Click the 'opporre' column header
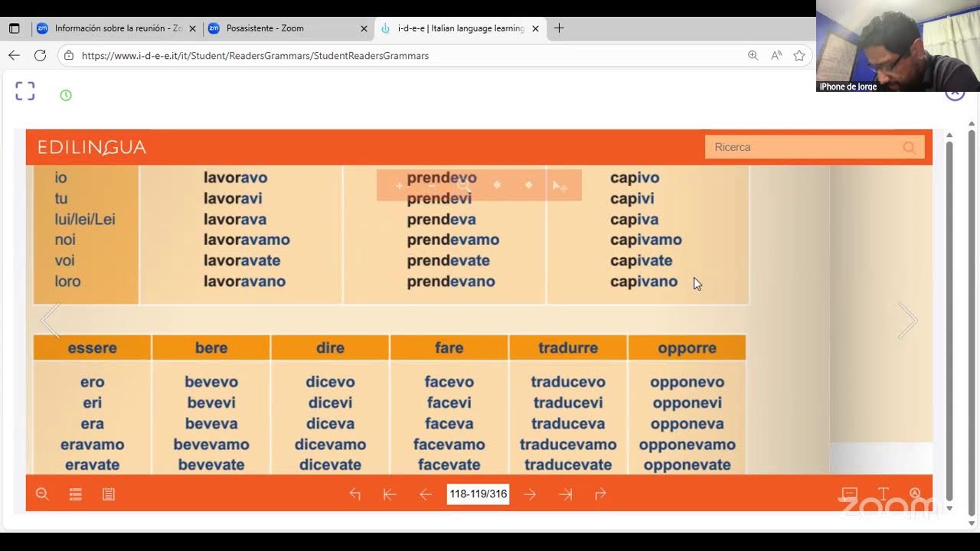The height and width of the screenshot is (551, 980). coord(687,347)
